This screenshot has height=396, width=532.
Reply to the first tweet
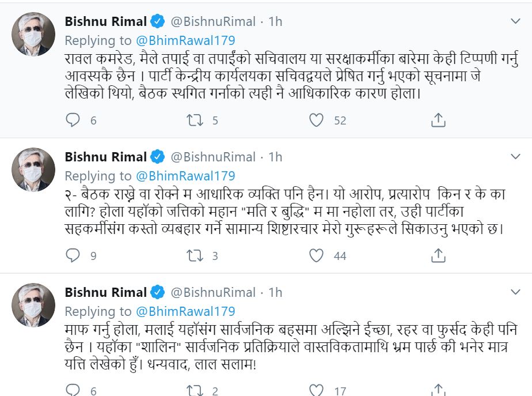pos(73,120)
